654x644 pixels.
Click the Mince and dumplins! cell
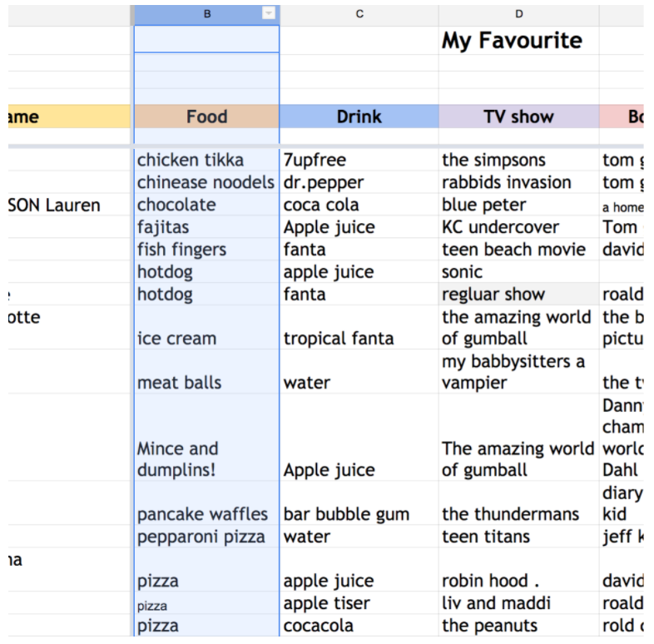pos(206,437)
